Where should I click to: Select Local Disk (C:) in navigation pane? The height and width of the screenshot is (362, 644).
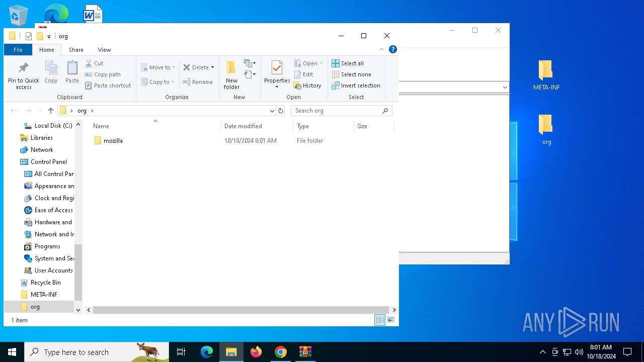tap(48, 126)
